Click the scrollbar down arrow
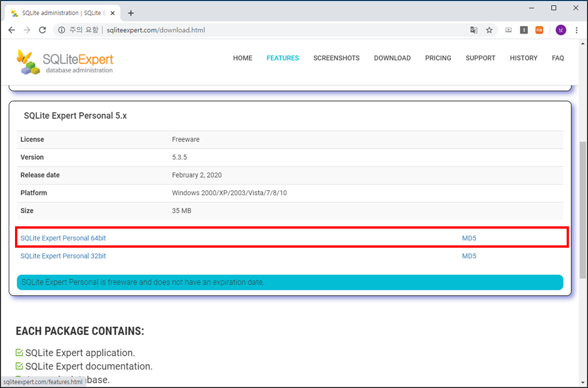The width and height of the screenshot is (588, 388). pos(583,383)
